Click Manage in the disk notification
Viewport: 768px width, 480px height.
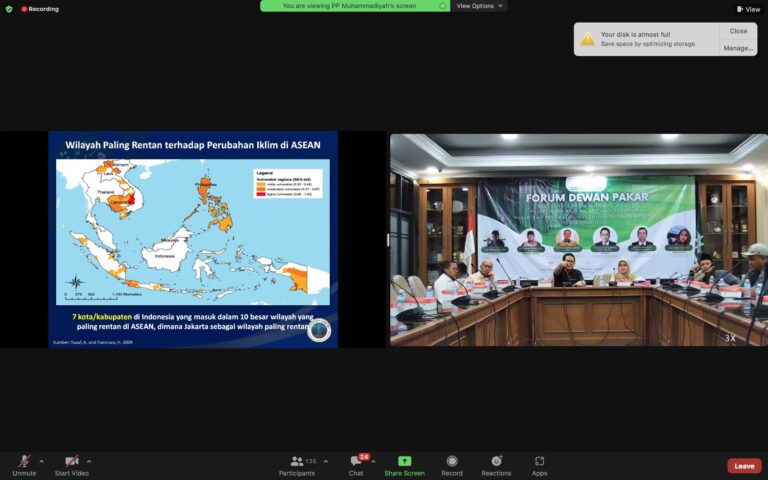pos(738,48)
